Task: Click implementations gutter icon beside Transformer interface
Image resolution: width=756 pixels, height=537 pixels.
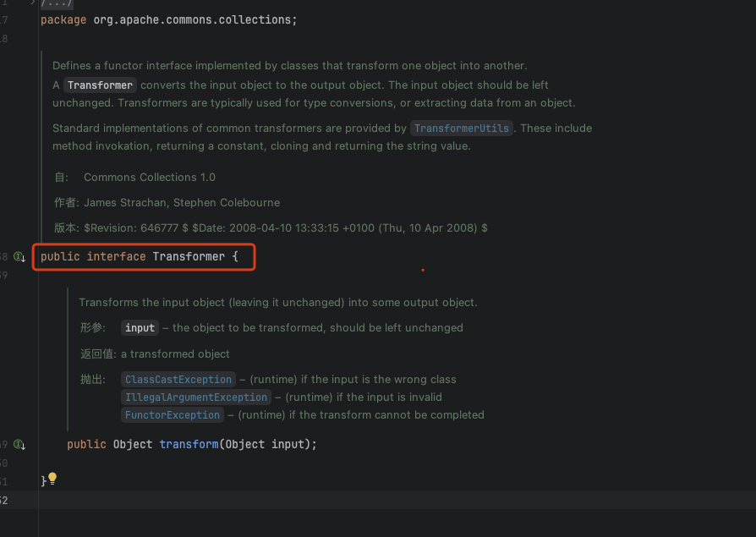Action: (x=19, y=256)
